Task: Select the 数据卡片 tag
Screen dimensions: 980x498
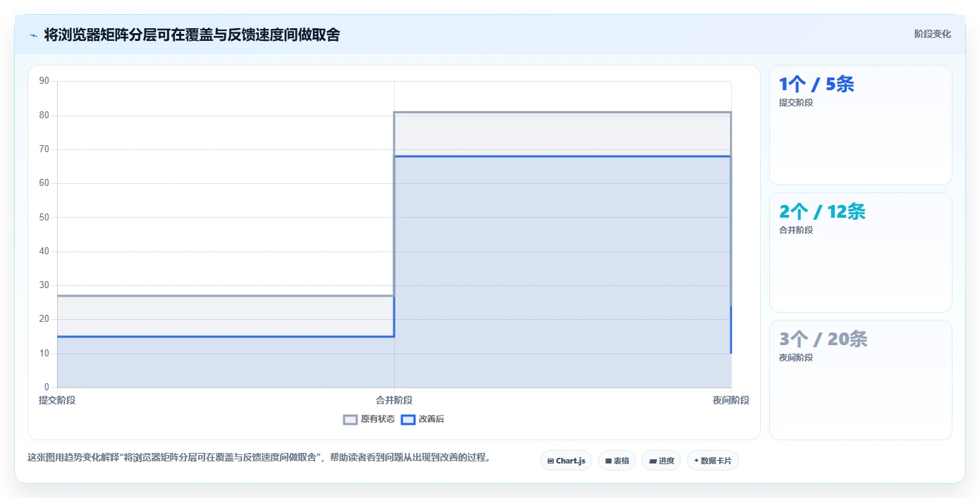Action: 713,461
